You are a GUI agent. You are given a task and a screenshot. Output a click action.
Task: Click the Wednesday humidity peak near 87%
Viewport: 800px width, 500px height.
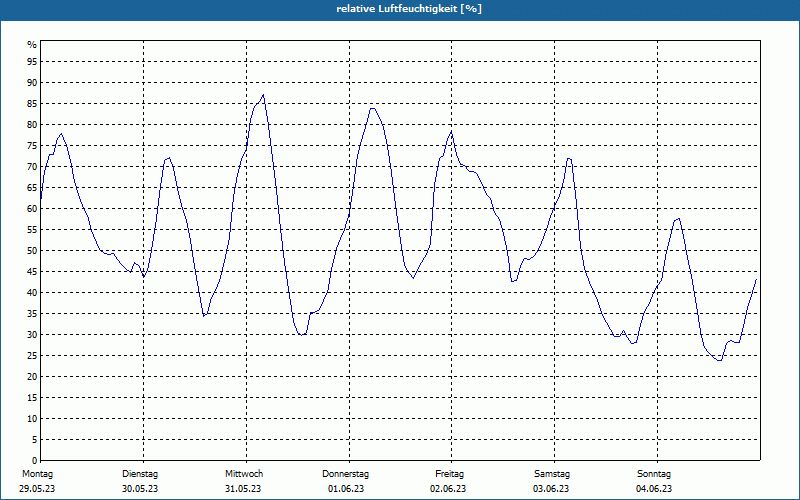[x=263, y=95]
